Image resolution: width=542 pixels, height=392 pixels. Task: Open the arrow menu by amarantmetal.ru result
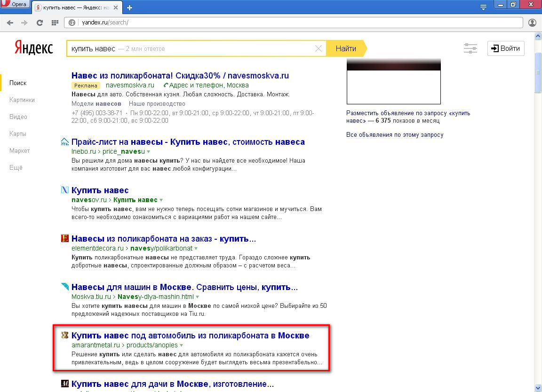click(x=182, y=345)
